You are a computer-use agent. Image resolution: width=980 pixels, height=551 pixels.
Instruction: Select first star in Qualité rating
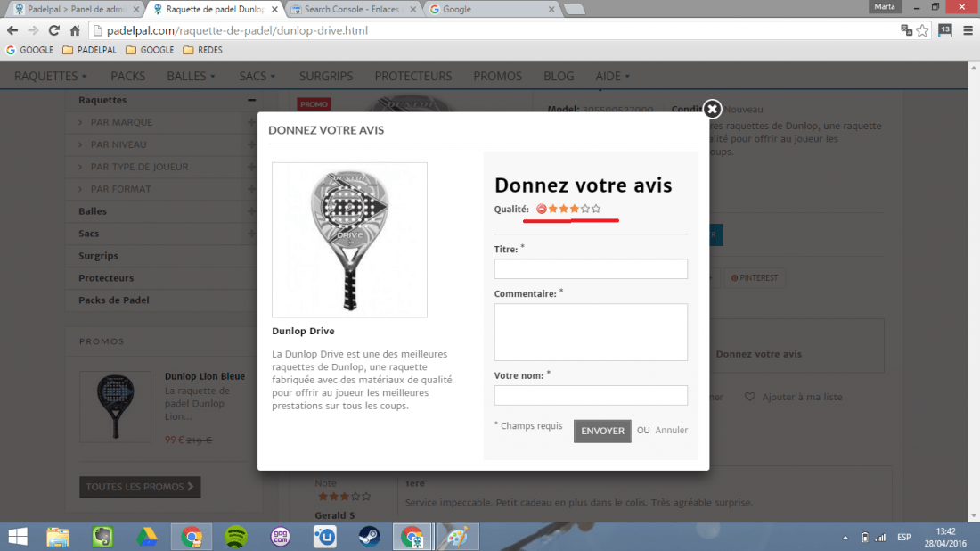click(x=552, y=209)
